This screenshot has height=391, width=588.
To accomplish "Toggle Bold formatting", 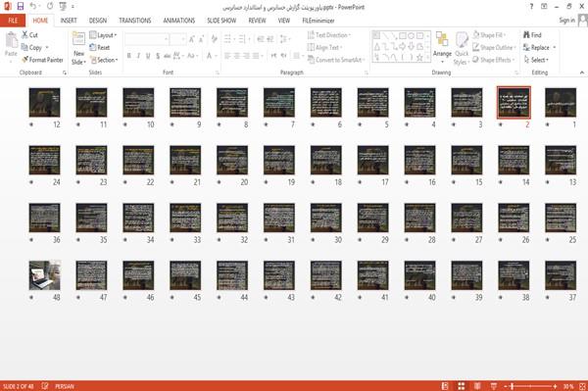I will pyautogui.click(x=129, y=56).
